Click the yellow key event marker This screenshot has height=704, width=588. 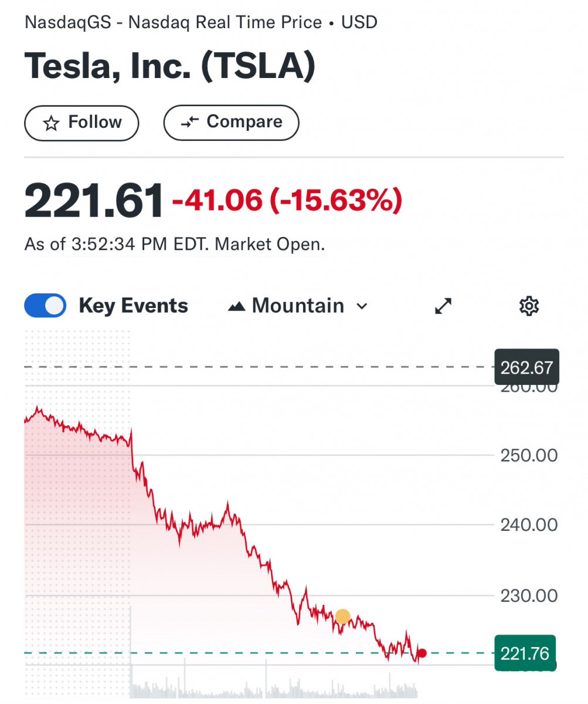coord(342,617)
